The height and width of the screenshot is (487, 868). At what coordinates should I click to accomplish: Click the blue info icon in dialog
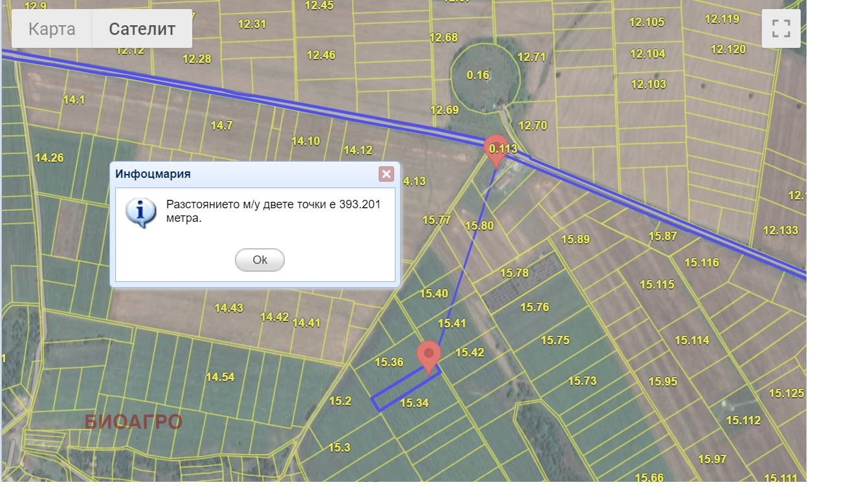click(x=141, y=212)
